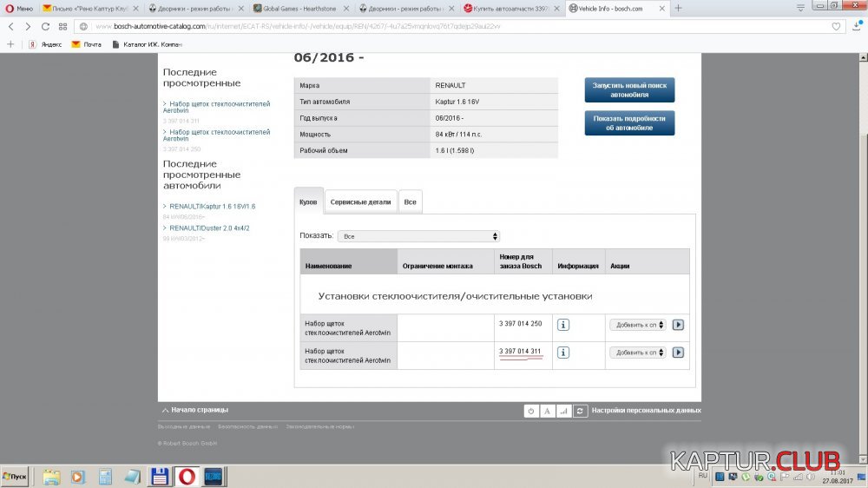Screen dimensions: 868x488
Task: Click info icon for 3 397 014 250
Action: pyautogui.click(x=563, y=325)
